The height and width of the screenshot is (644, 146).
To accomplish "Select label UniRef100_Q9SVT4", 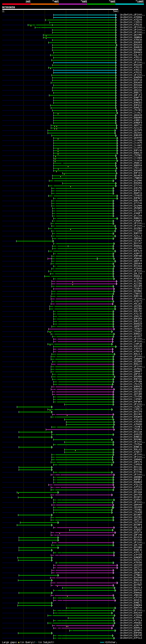I will tap(131, 533).
